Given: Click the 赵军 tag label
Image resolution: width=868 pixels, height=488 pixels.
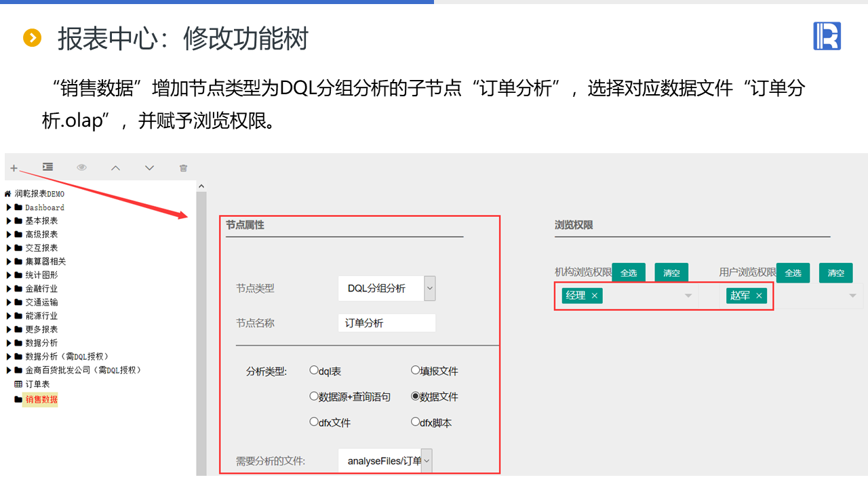Looking at the screenshot, I should click(740, 296).
